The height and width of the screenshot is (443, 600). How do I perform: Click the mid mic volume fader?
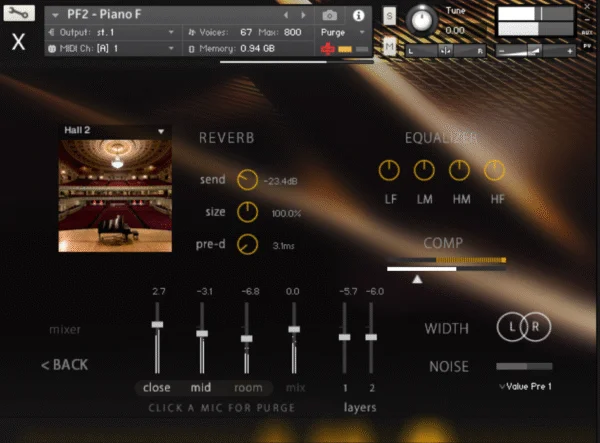(x=202, y=333)
